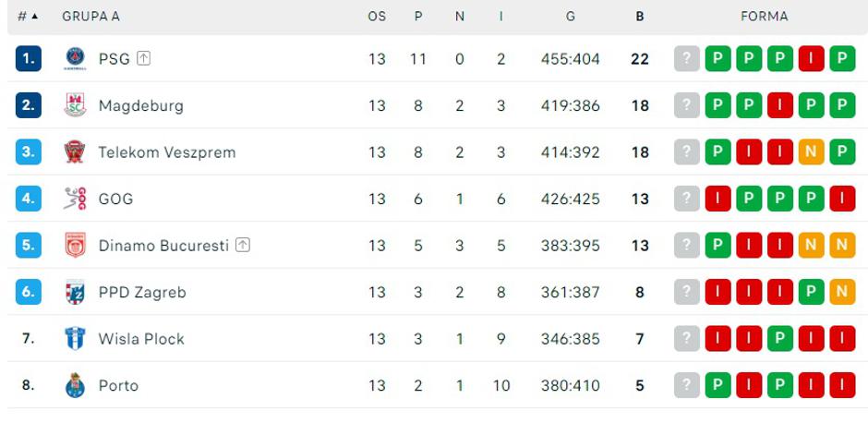Screen dimensions: 868x423
Task: Click the arrow icon beside PSG
Action: click(x=143, y=58)
